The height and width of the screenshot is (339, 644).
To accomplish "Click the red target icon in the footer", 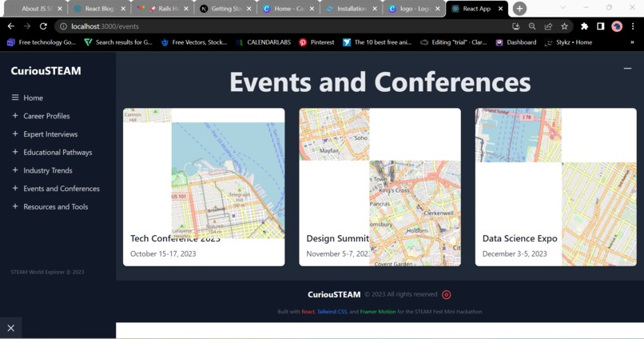I will 446,294.
